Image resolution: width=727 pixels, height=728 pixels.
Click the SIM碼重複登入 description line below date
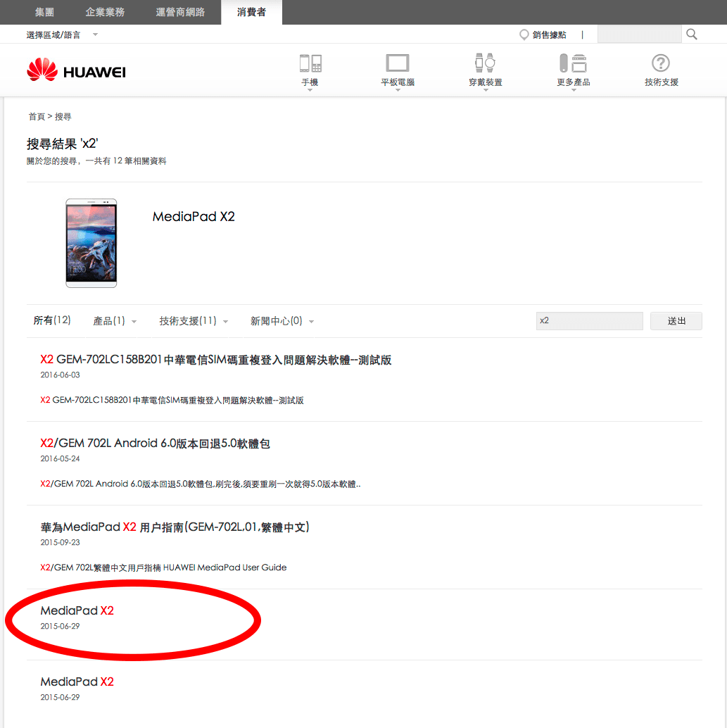pyautogui.click(x=172, y=400)
